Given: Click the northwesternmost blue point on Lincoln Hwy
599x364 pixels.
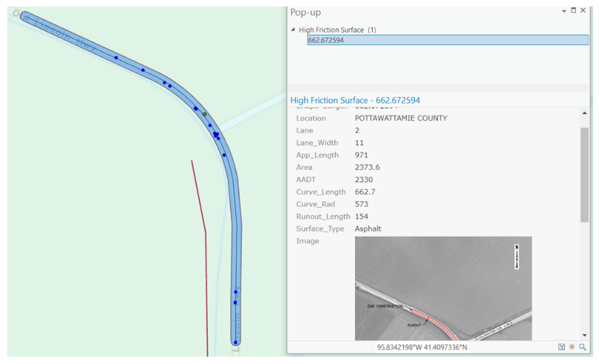Looking at the screenshot, I should tap(116, 58).
